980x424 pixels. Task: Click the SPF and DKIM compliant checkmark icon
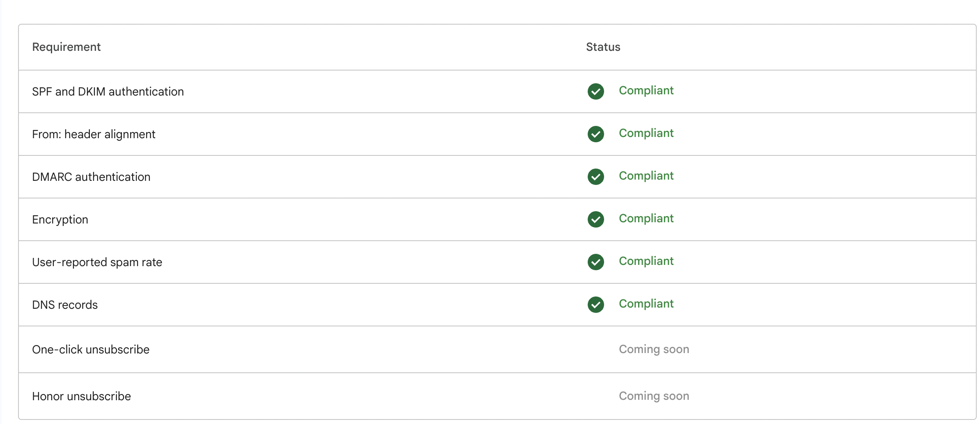(x=595, y=91)
